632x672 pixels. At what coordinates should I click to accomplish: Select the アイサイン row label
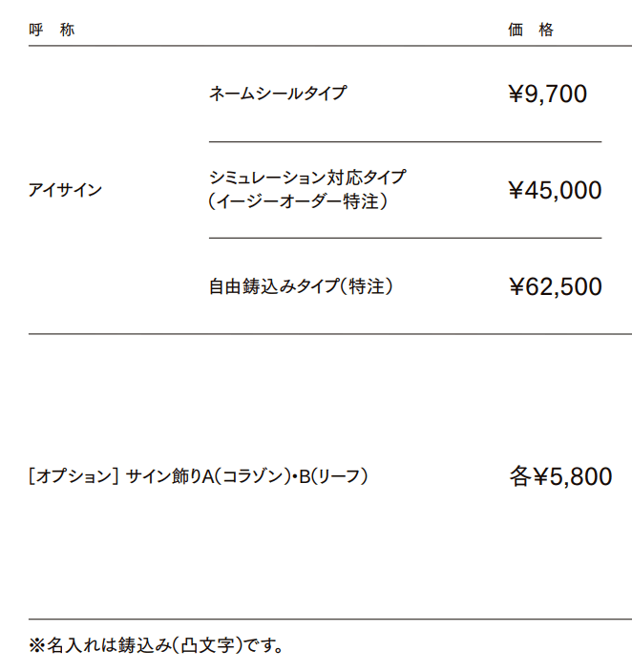65,190
